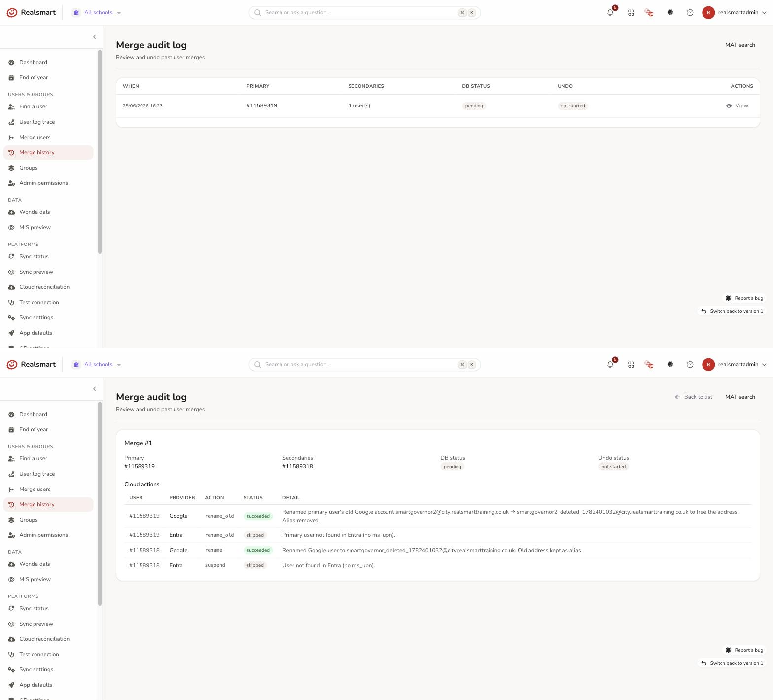The height and width of the screenshot is (700, 773).
Task: Click the red globes icon in upper list-view header
Action: 649,13
